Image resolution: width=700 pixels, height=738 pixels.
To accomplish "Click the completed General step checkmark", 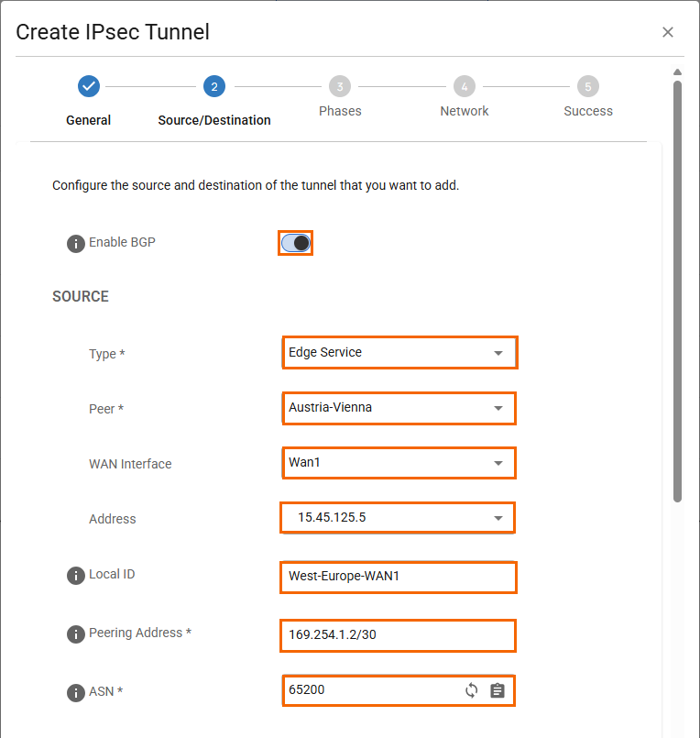I will coord(89,86).
